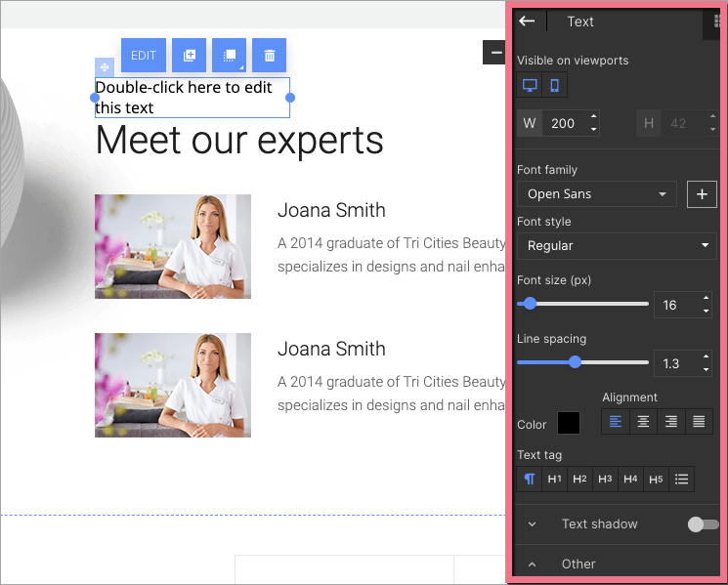This screenshot has height=585, width=728.
Task: Collapse the Other section
Action: [x=533, y=564]
